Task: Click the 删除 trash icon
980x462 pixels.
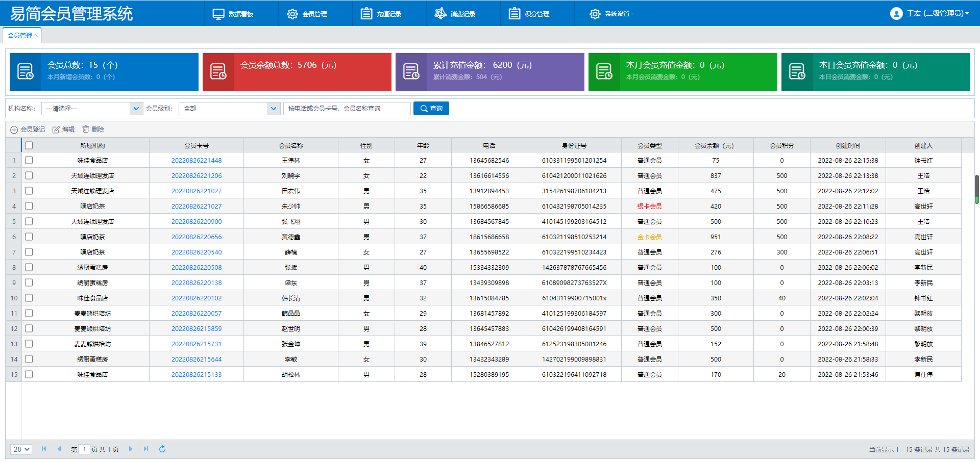Action: point(86,130)
